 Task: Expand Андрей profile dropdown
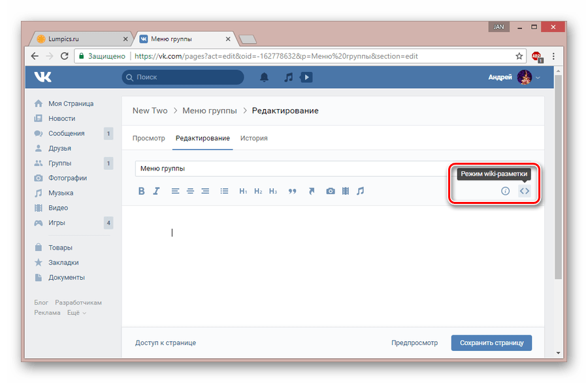click(x=538, y=78)
